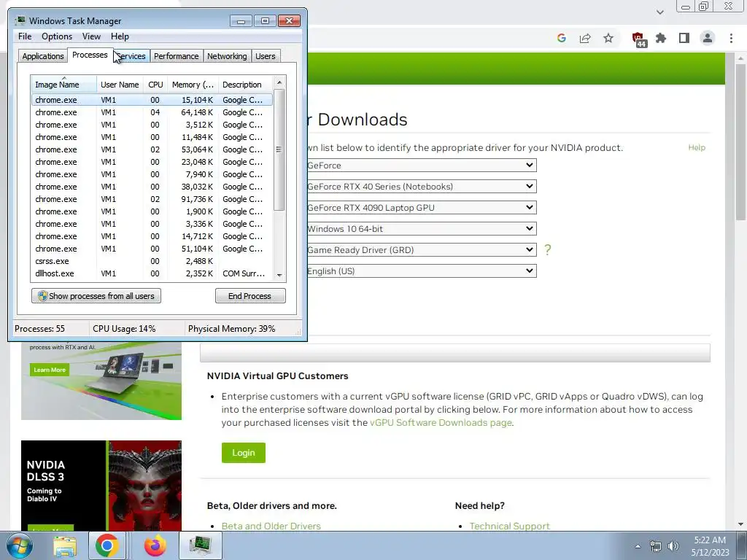Select the chrome.exe row using 64,148 K
The height and width of the screenshot is (560, 747).
click(x=152, y=112)
